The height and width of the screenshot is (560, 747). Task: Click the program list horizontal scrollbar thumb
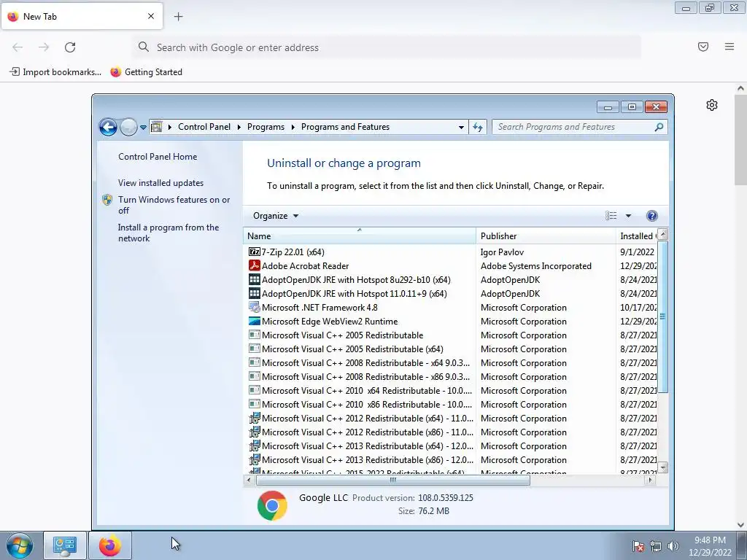coord(393,480)
